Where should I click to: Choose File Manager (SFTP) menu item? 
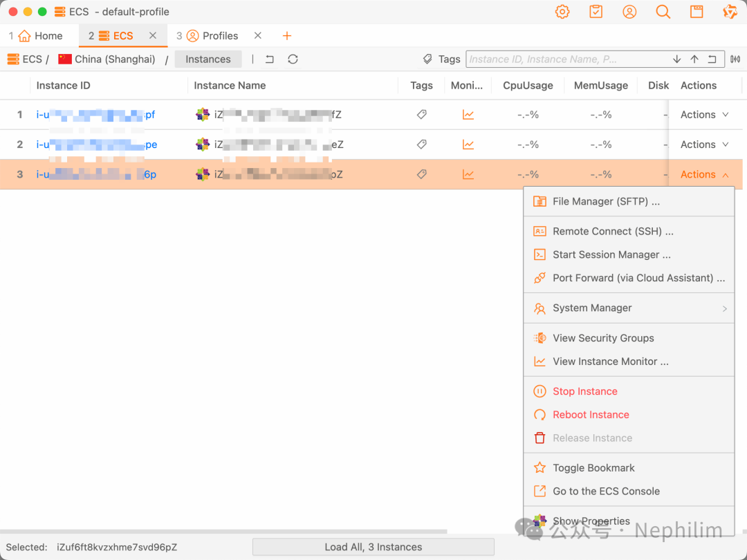(x=629, y=201)
